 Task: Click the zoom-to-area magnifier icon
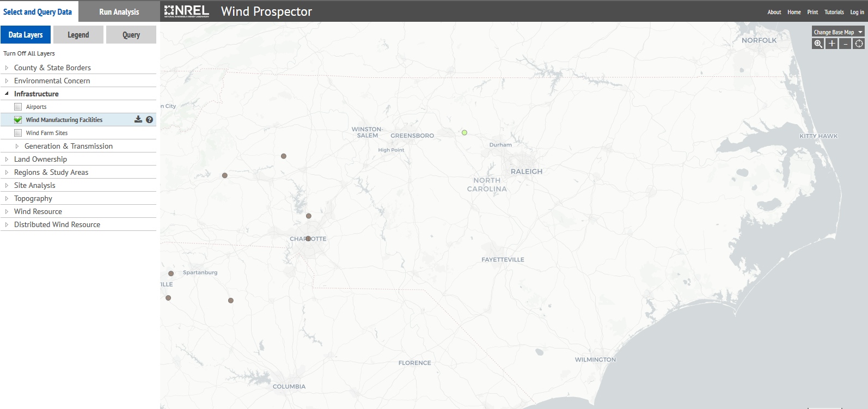click(818, 44)
